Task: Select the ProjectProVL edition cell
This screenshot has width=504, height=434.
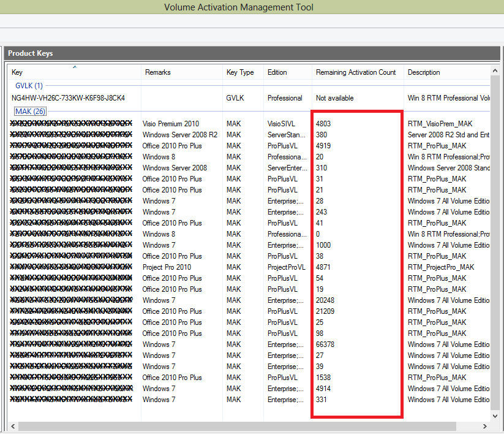Action: tap(287, 267)
